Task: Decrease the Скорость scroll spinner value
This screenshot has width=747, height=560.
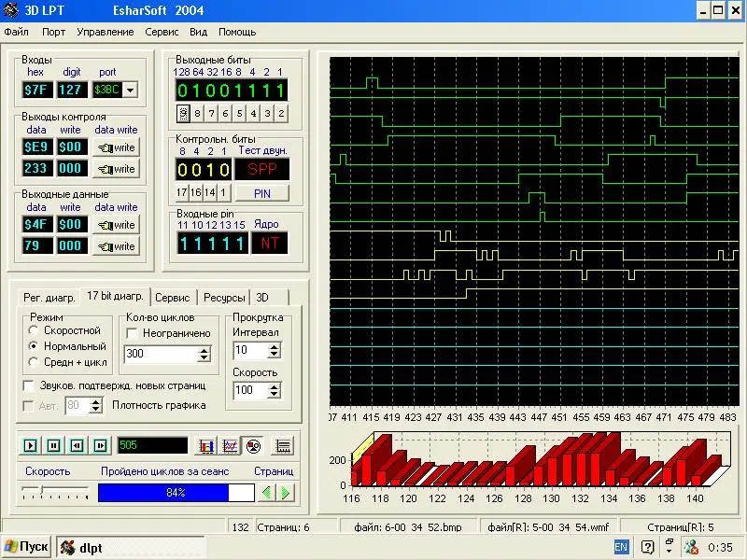Action: tap(274, 395)
